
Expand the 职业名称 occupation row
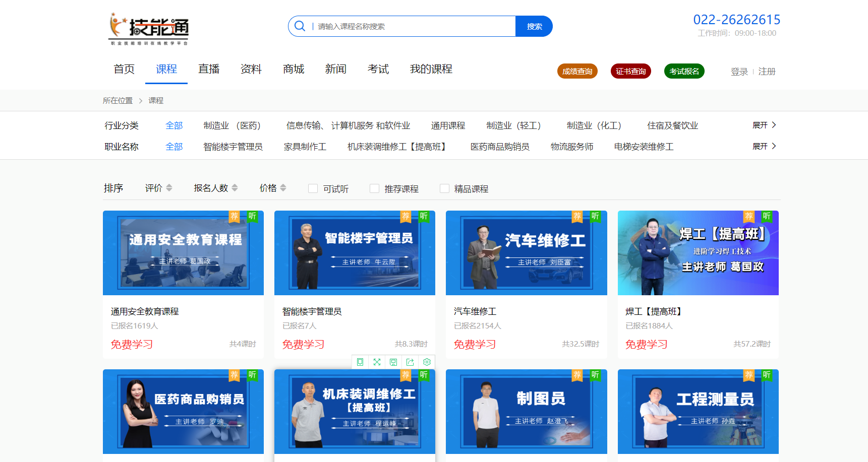(764, 146)
